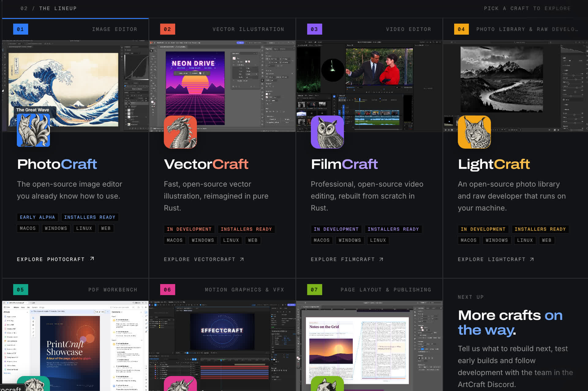Viewport: 588px width, 391px height.
Task: Click the PhotoCraft title heading
Action: [x=57, y=164]
